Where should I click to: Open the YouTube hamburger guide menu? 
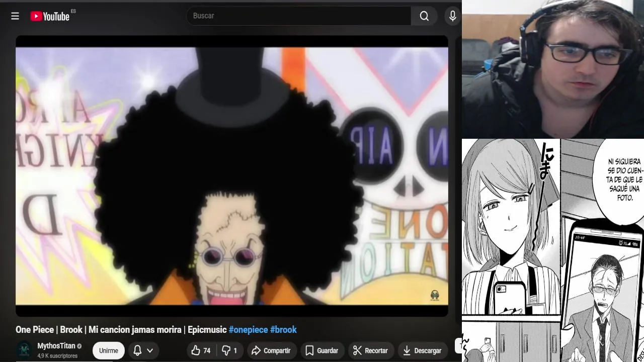point(15,16)
